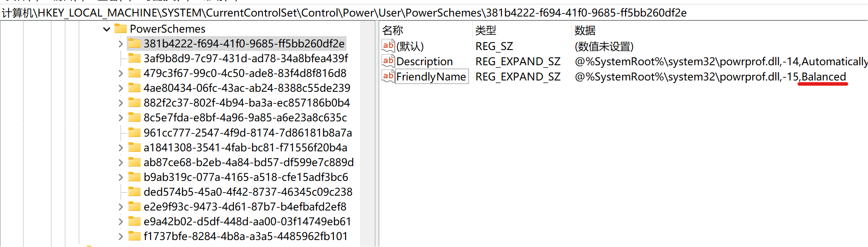
Task: Click the folder icon for PowerSchemes
Action: click(120, 29)
